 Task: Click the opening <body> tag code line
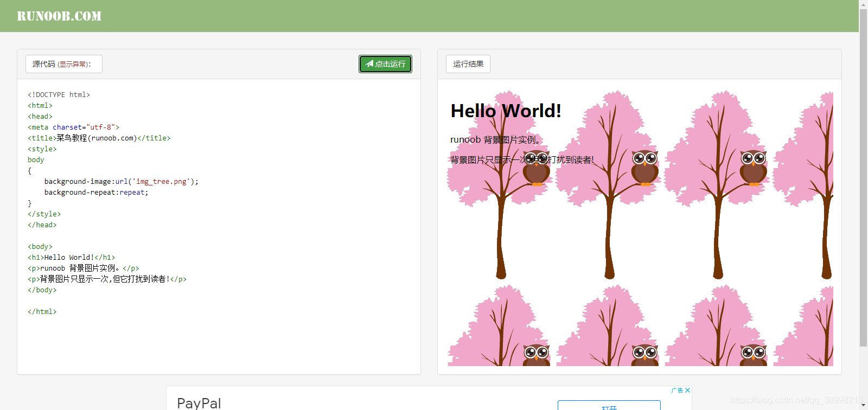click(x=40, y=247)
